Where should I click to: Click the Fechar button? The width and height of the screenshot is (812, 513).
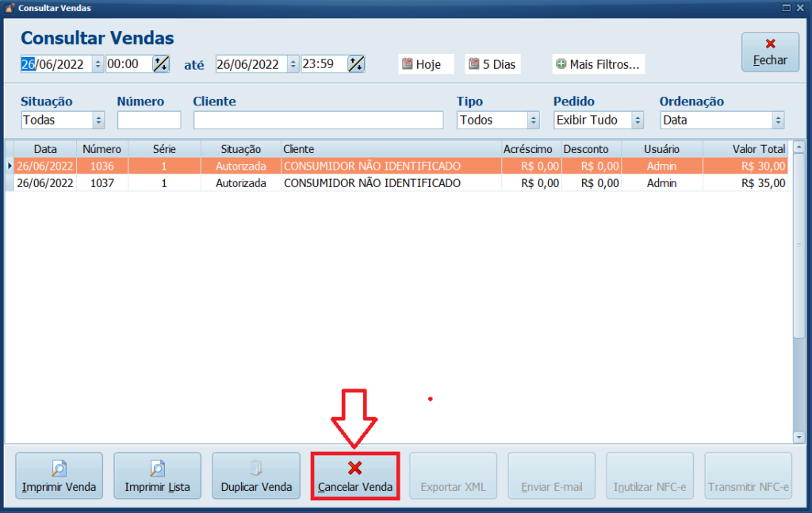[770, 52]
